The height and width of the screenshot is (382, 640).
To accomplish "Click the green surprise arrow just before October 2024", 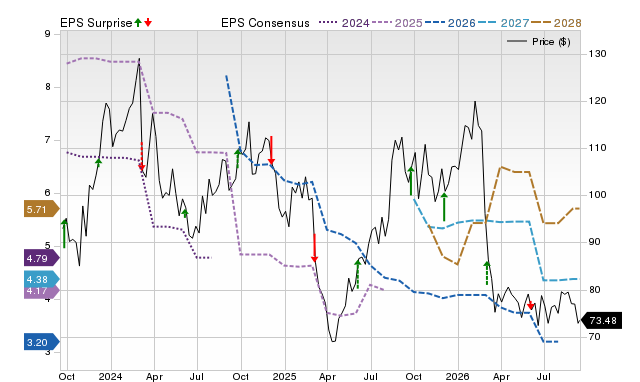I will tap(238, 159).
